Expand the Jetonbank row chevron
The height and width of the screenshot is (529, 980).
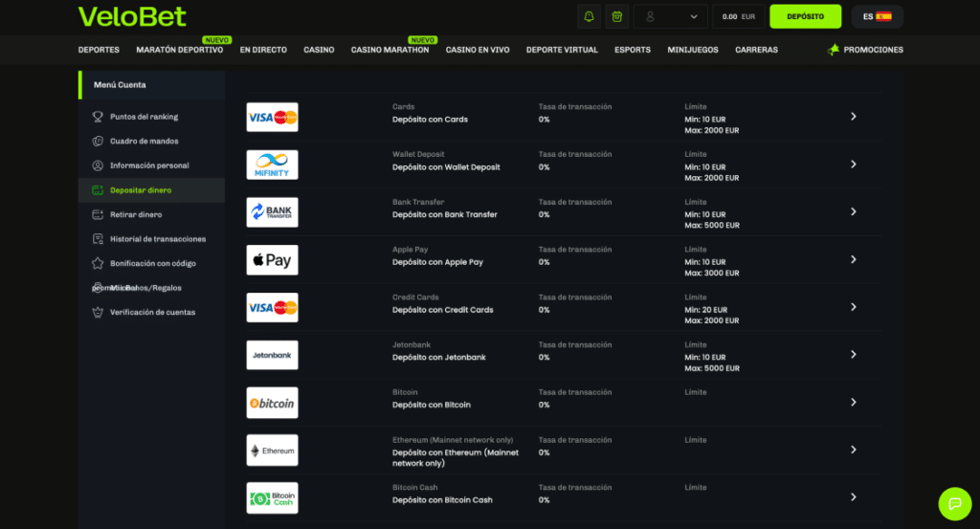tap(853, 355)
